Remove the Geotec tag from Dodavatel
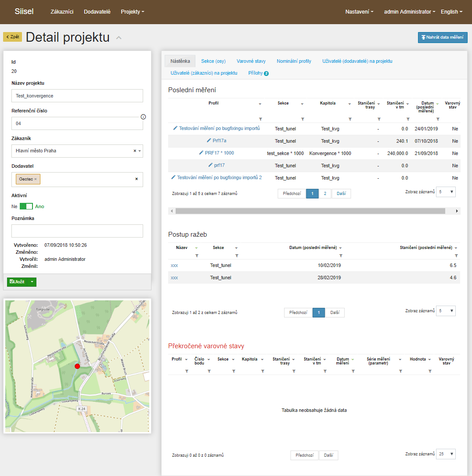Viewport: 472px width, 476px height. pyautogui.click(x=36, y=179)
